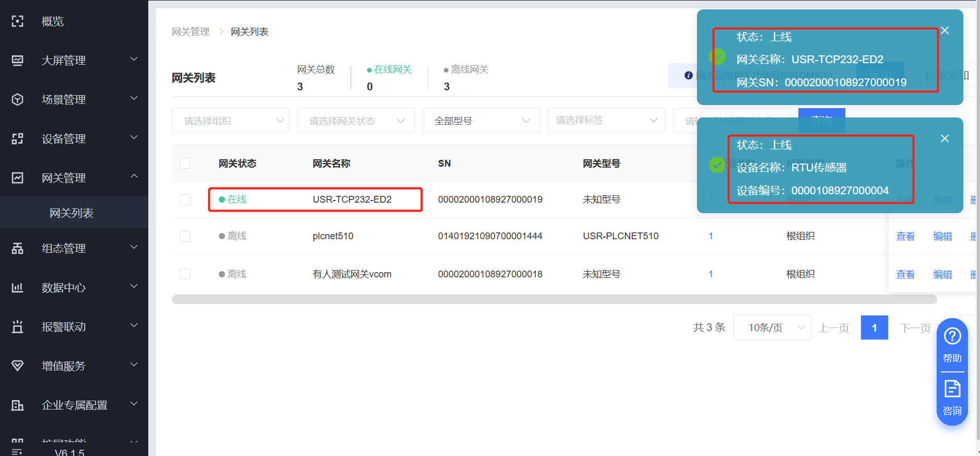Open the 请选择网关状态 status dropdown
This screenshot has width=980, height=456.
(356, 121)
